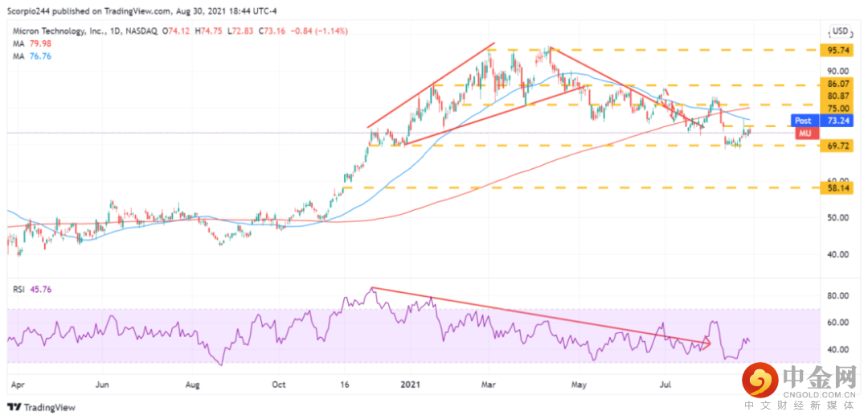Click the 80.00 value on RSI axis
This screenshot has width=868, height=420.
click(x=837, y=296)
